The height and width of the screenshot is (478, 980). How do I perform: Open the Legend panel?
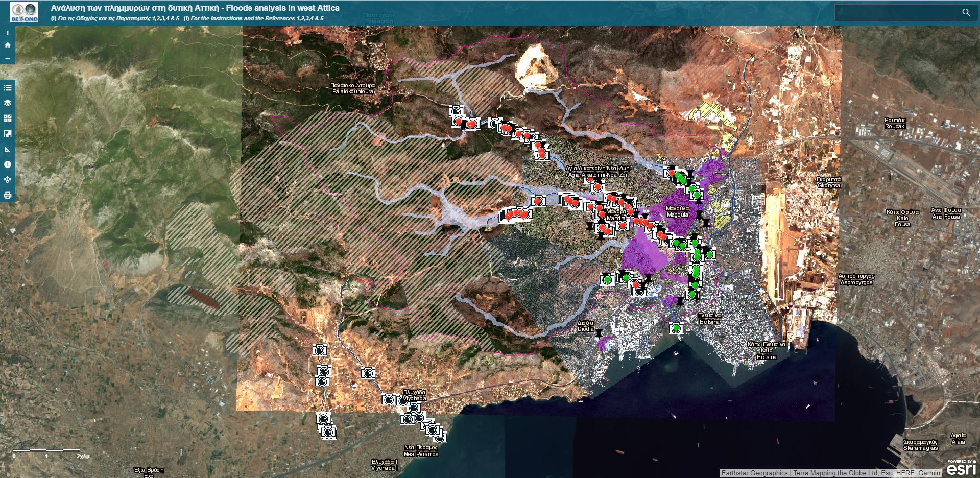[x=7, y=88]
